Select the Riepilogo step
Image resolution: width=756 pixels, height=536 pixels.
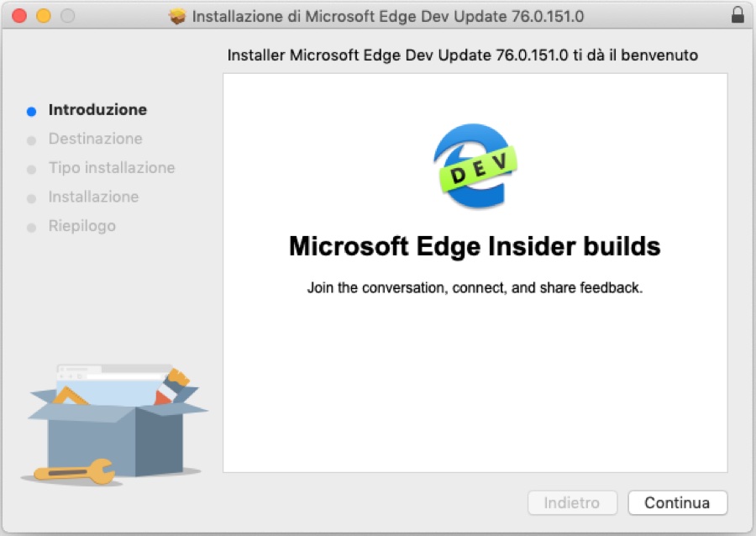pyautogui.click(x=82, y=226)
